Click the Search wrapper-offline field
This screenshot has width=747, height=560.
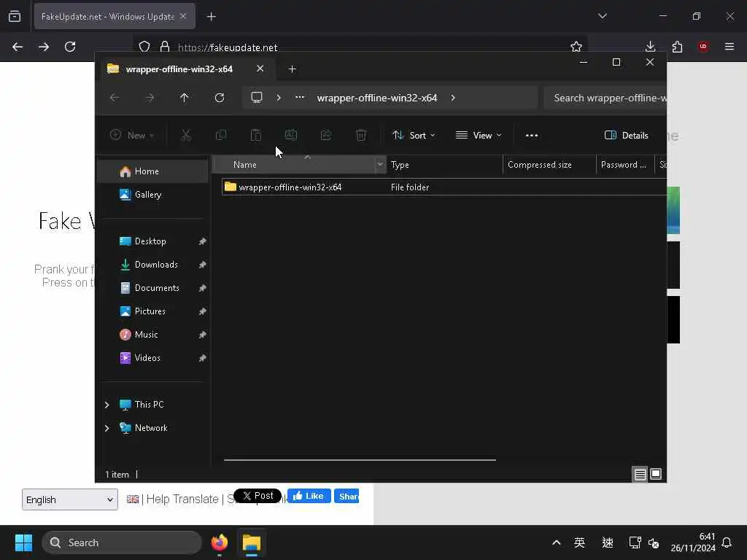pyautogui.click(x=605, y=98)
